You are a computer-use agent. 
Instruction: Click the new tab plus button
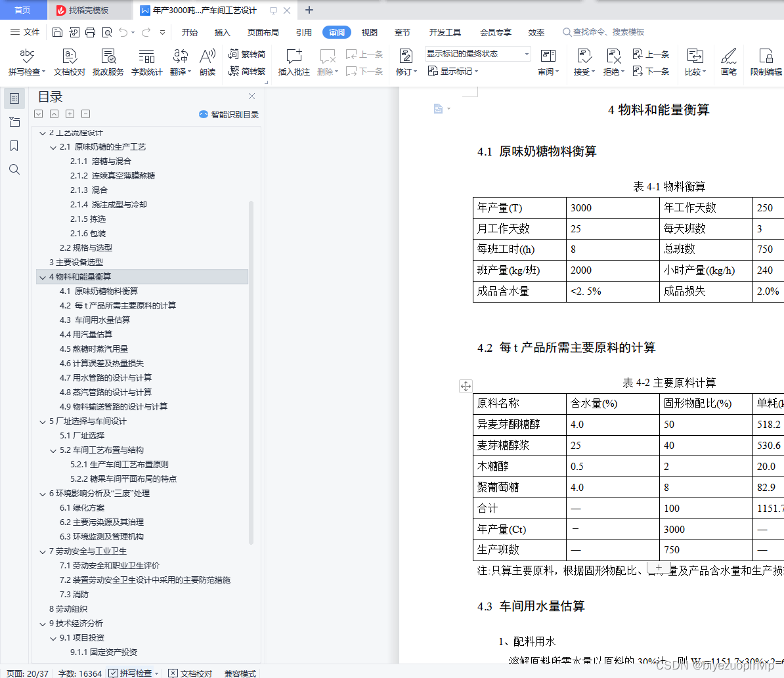pyautogui.click(x=309, y=10)
